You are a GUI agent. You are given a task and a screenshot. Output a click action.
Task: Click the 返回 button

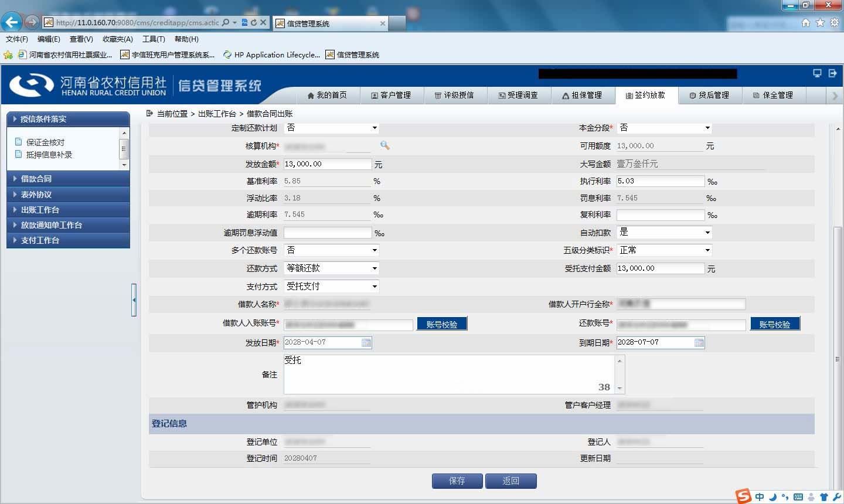click(x=511, y=481)
